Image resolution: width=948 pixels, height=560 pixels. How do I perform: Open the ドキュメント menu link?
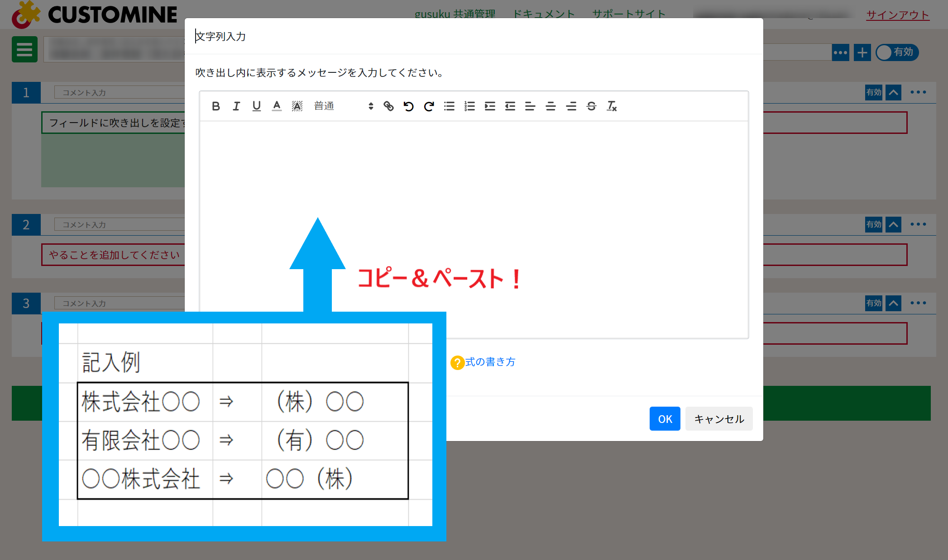click(x=543, y=14)
